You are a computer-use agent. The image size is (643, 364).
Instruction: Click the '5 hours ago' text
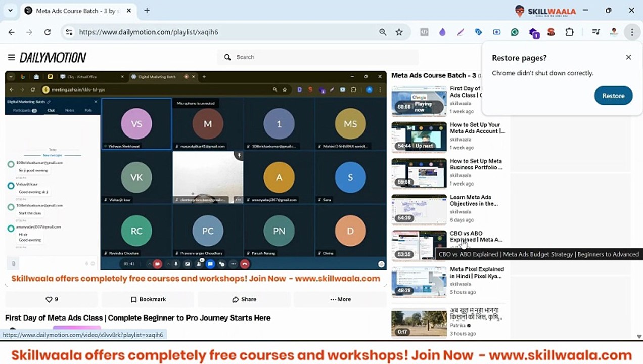pyautogui.click(x=463, y=292)
